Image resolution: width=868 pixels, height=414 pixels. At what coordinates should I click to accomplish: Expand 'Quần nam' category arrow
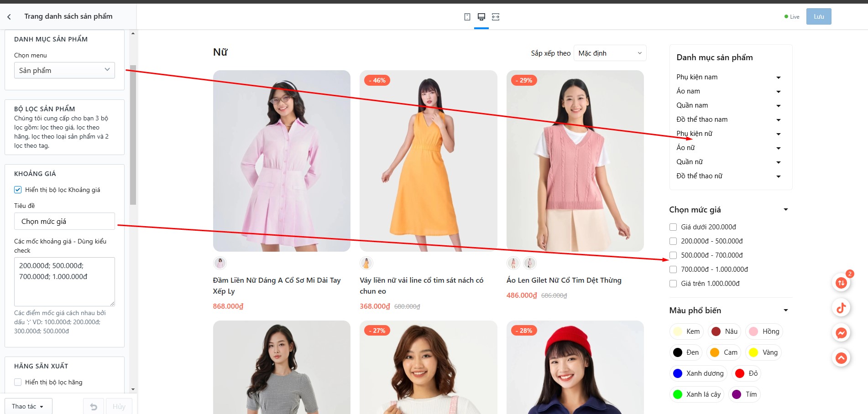[x=779, y=106]
